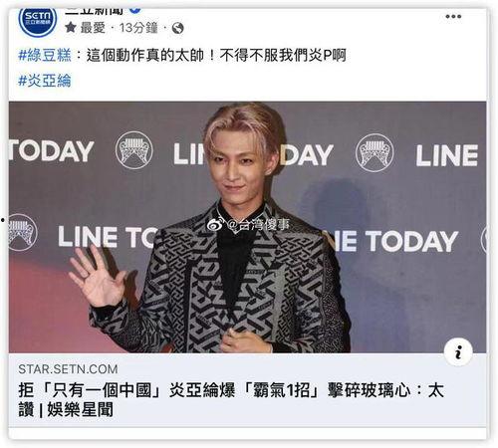Click the Weibo logo watermark
498x448 pixels.
pos(214,225)
